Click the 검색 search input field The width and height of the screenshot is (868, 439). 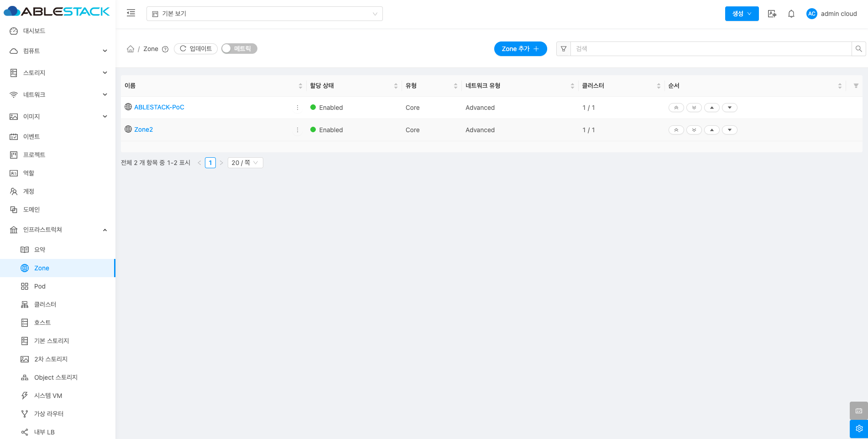(x=711, y=49)
